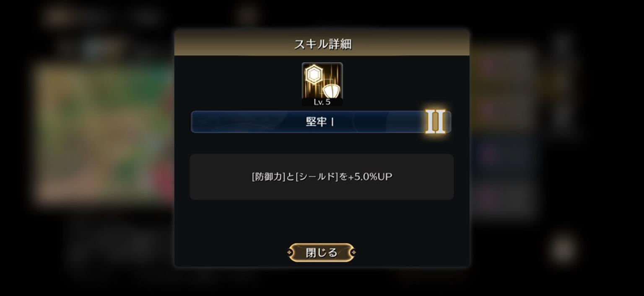Click the +5.0%UP value text
Viewport: 644px width, 296px height.
pos(370,177)
